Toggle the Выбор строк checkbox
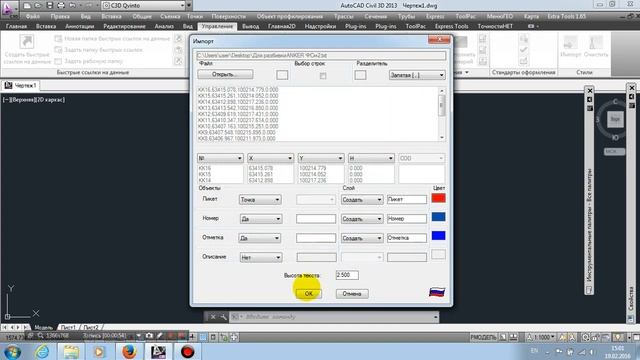 tap(323, 76)
